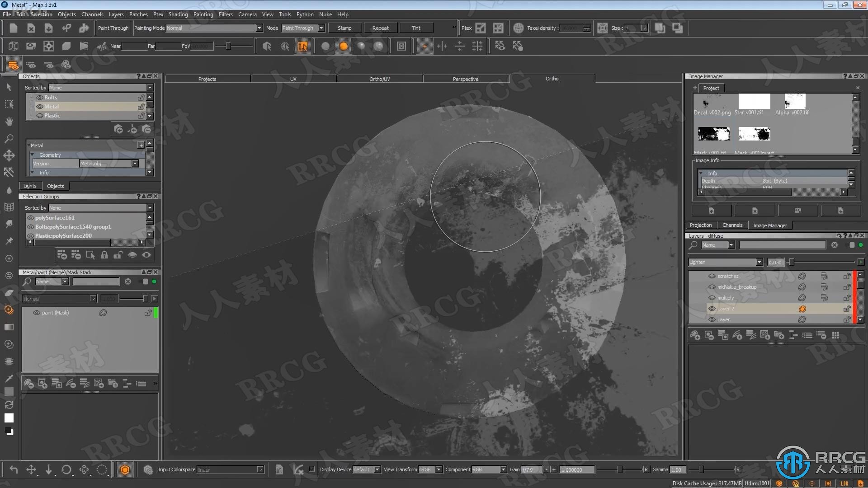Expand the Geometry section in Metal panel
This screenshot has height=488, width=868.
point(33,155)
